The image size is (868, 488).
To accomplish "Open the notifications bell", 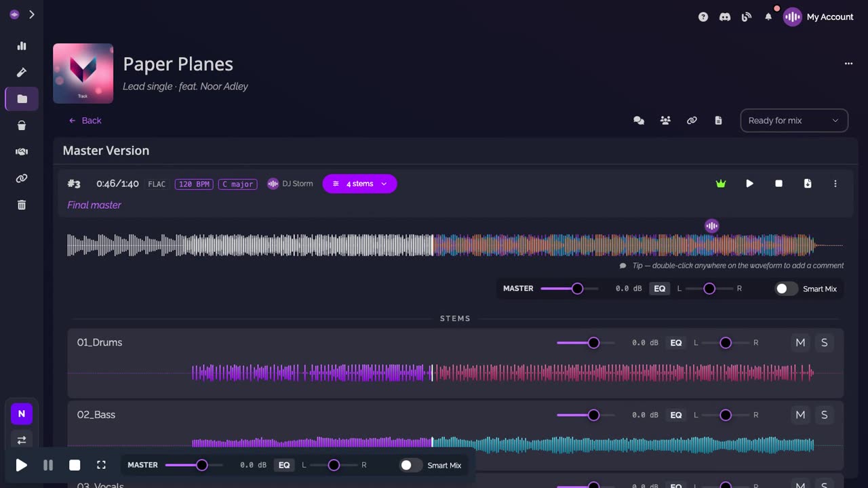I will click(x=768, y=17).
